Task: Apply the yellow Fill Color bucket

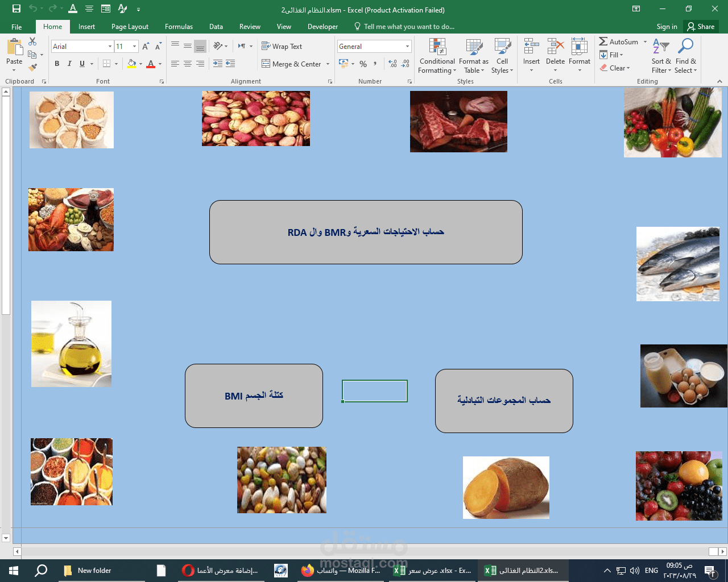Action: pos(132,64)
